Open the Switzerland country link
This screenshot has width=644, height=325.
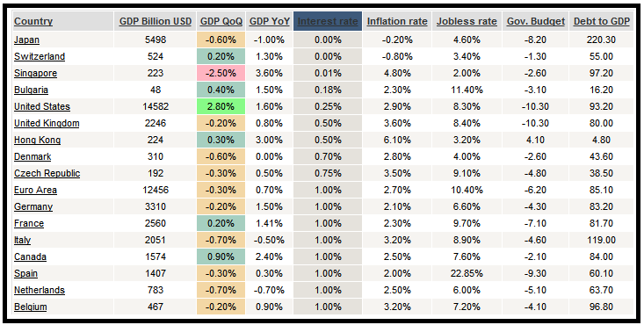(x=40, y=57)
